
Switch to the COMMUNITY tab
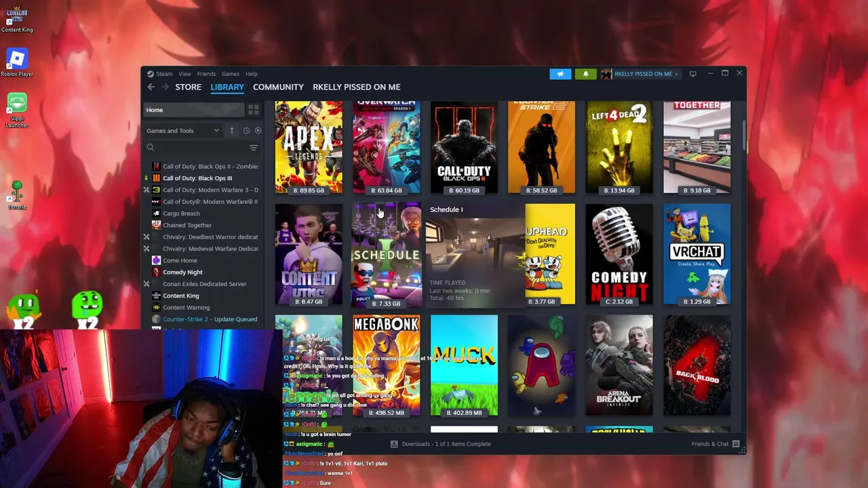pyautogui.click(x=278, y=87)
